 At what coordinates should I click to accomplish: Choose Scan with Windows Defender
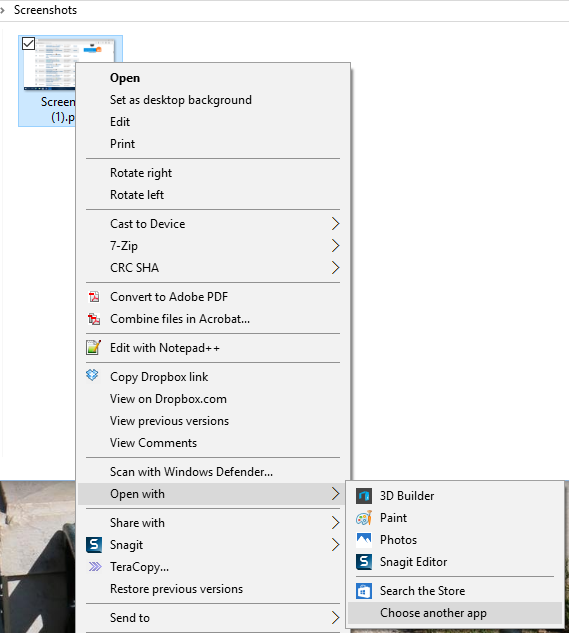[213, 472]
